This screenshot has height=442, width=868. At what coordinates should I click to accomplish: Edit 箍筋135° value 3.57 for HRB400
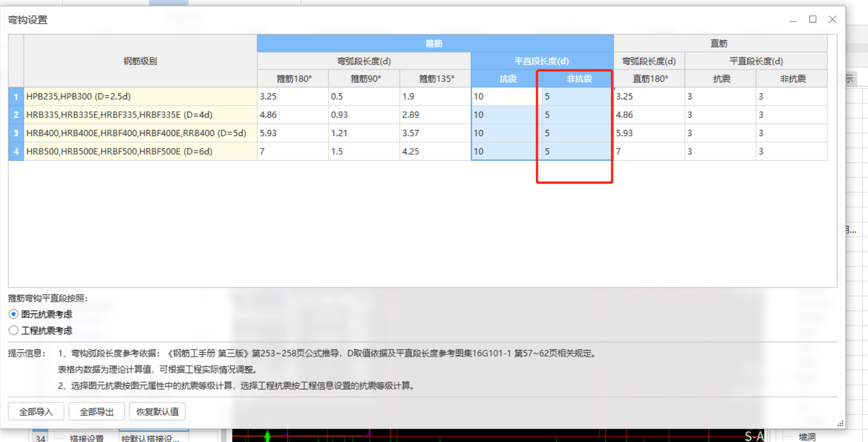pos(435,133)
